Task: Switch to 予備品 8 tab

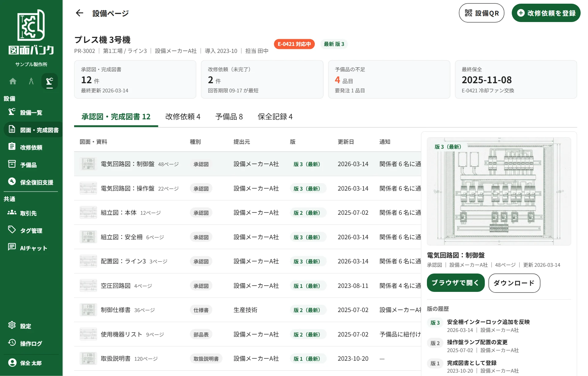Action: click(229, 117)
